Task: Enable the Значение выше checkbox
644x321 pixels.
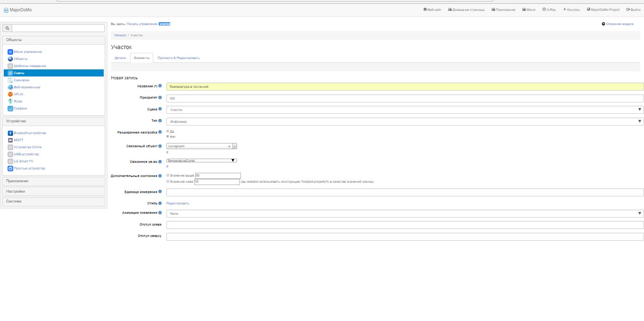Action: click(x=168, y=175)
